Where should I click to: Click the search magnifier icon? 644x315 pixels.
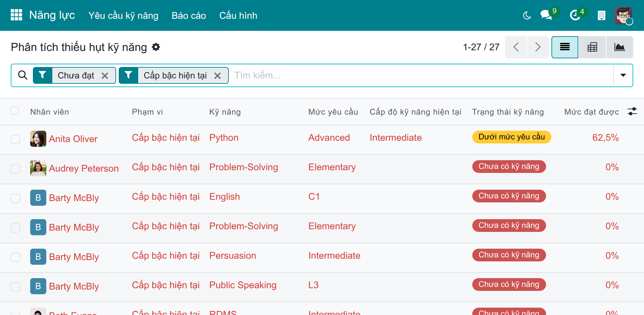click(23, 75)
